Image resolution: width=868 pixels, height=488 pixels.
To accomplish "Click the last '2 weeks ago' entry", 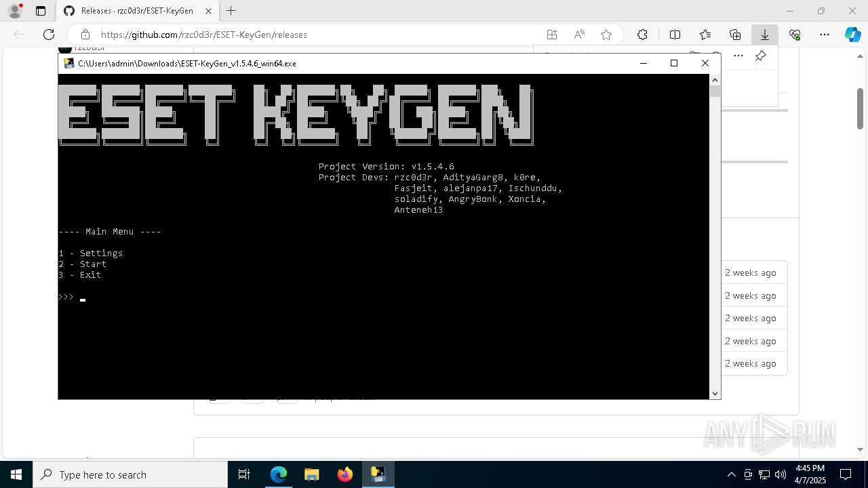I will (x=750, y=363).
